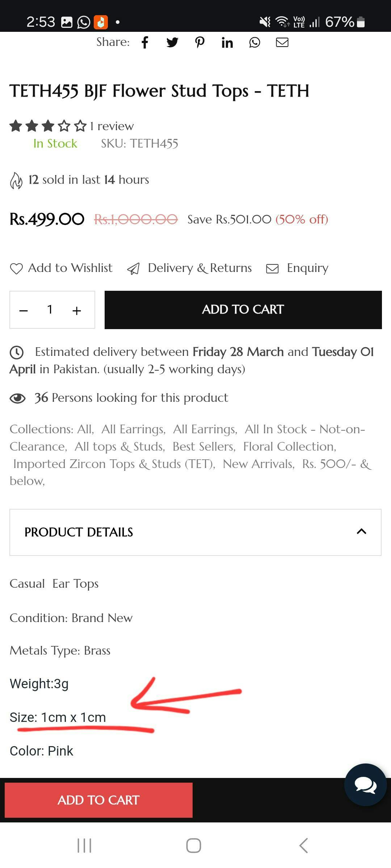Tap the red sticky Add to Cart button
The height and width of the screenshot is (868, 391).
coord(98,800)
